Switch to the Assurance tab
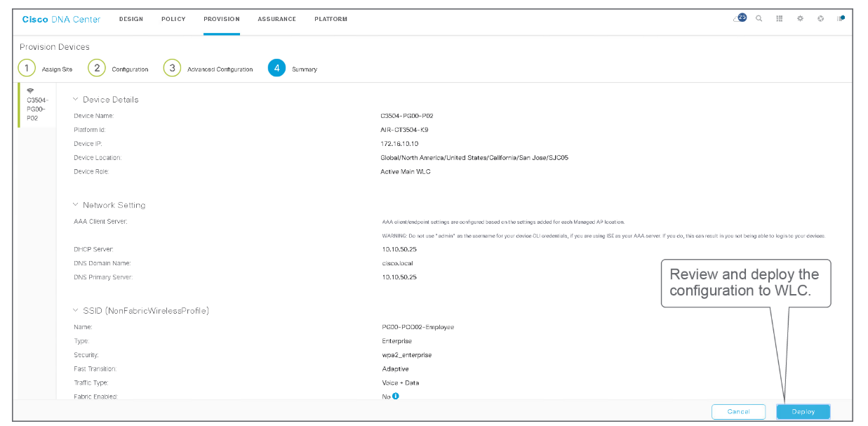The height and width of the screenshot is (426, 868). click(x=276, y=19)
